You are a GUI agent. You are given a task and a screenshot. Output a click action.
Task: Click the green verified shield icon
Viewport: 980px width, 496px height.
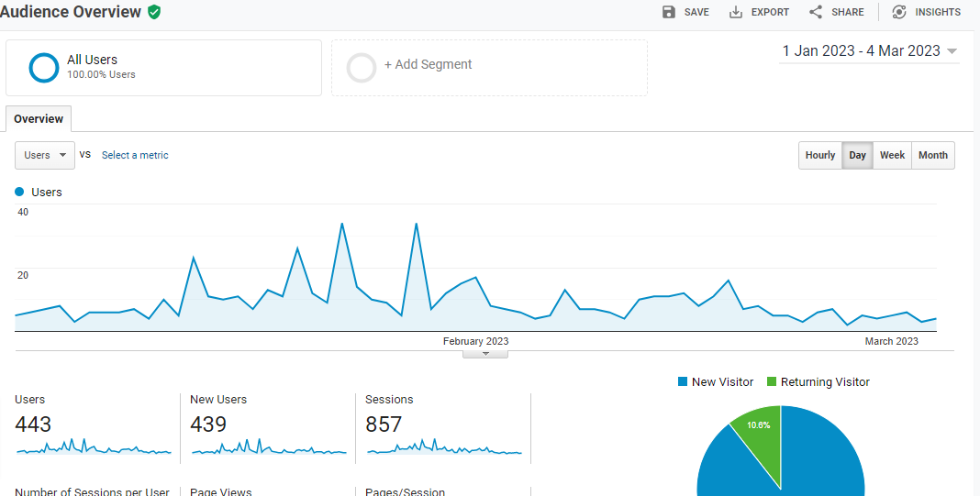(154, 12)
